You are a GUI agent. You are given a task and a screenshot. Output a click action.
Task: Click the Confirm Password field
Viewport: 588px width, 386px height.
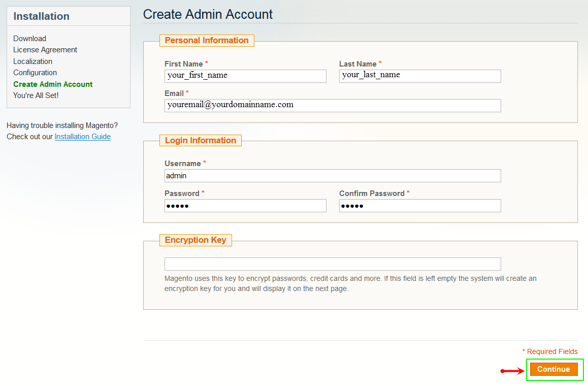coord(420,206)
